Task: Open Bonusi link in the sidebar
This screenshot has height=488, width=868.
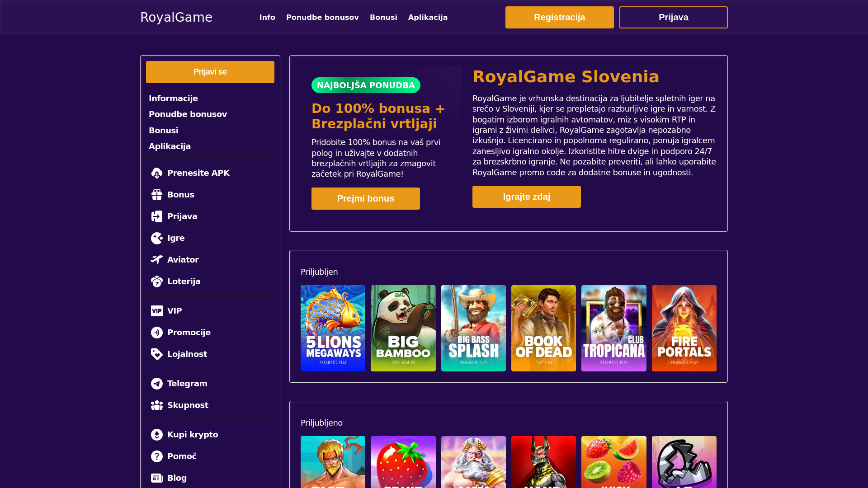Action: pyautogui.click(x=163, y=131)
